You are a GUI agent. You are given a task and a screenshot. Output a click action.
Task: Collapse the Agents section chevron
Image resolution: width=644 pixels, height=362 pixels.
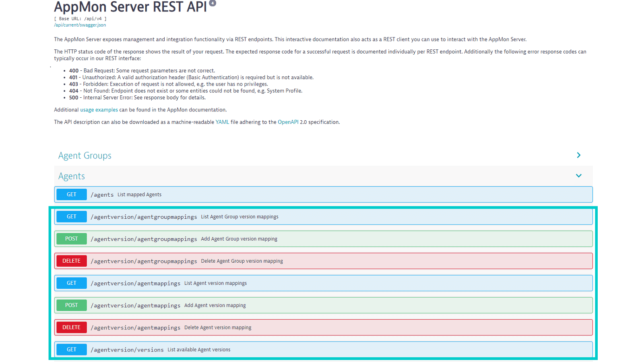click(x=578, y=176)
